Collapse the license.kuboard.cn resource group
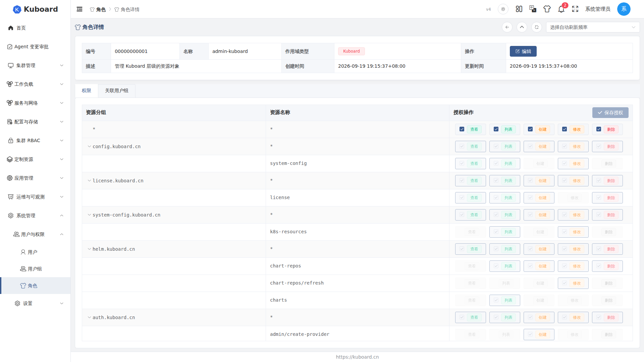 [x=89, y=181]
